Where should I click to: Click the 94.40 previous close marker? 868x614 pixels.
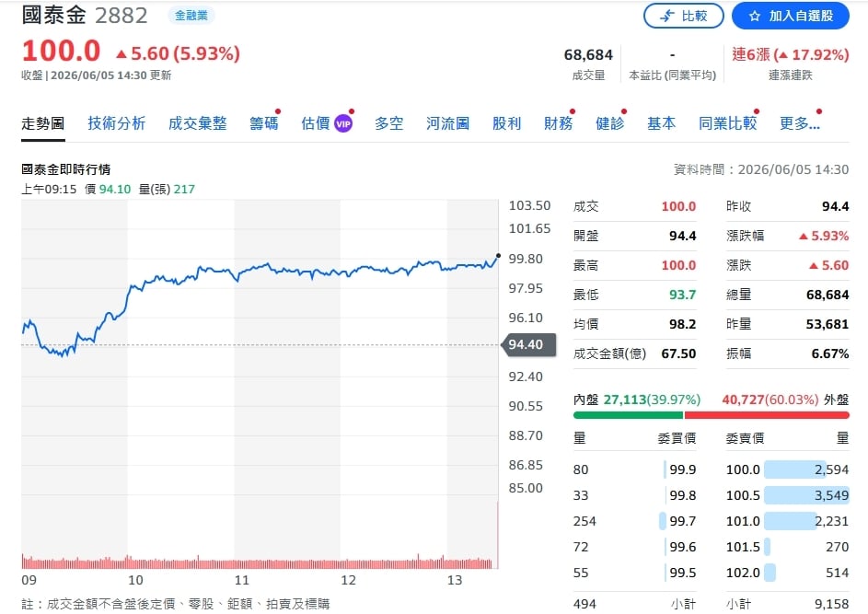coord(528,344)
